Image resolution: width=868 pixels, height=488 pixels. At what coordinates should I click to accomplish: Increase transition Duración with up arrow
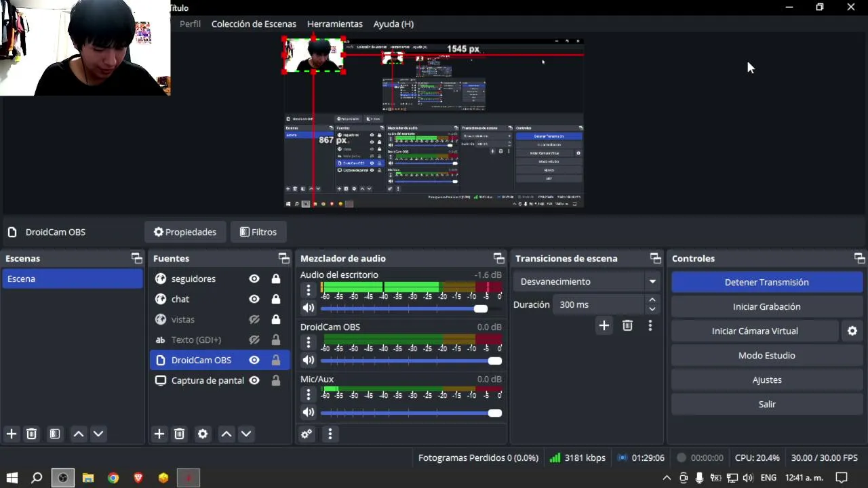click(x=652, y=300)
